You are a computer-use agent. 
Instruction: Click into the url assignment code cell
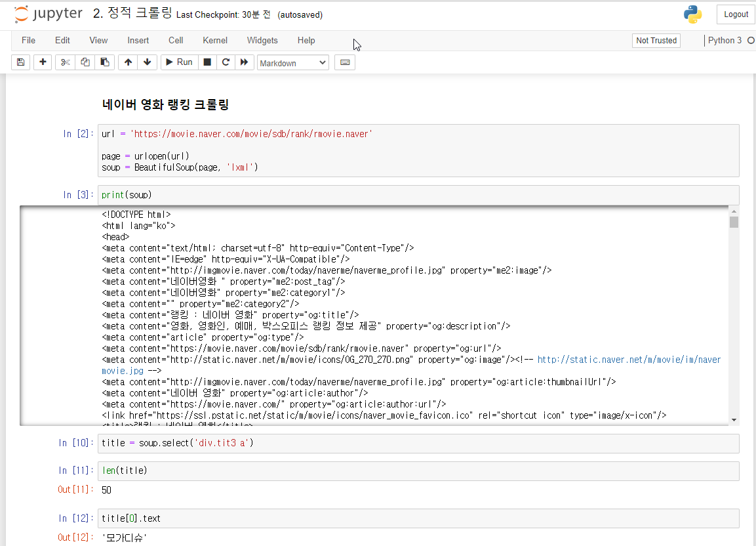[418, 151]
